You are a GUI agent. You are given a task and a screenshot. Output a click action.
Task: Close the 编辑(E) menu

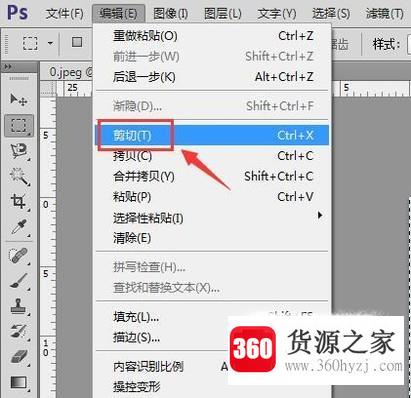tap(118, 14)
